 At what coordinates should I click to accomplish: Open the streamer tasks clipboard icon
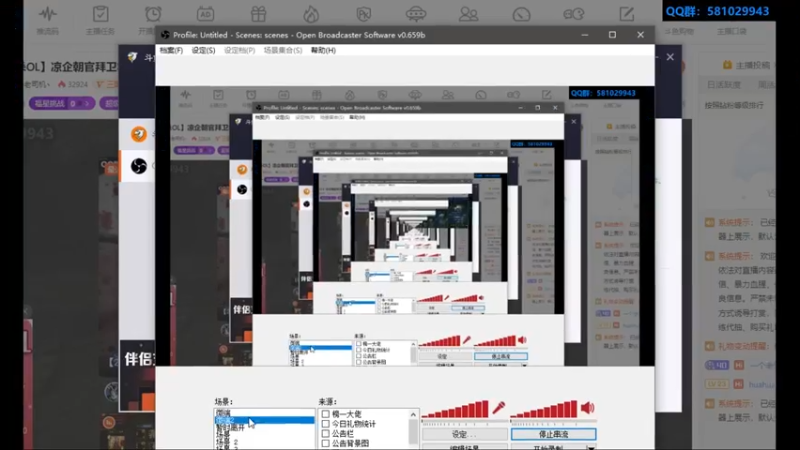point(101,14)
